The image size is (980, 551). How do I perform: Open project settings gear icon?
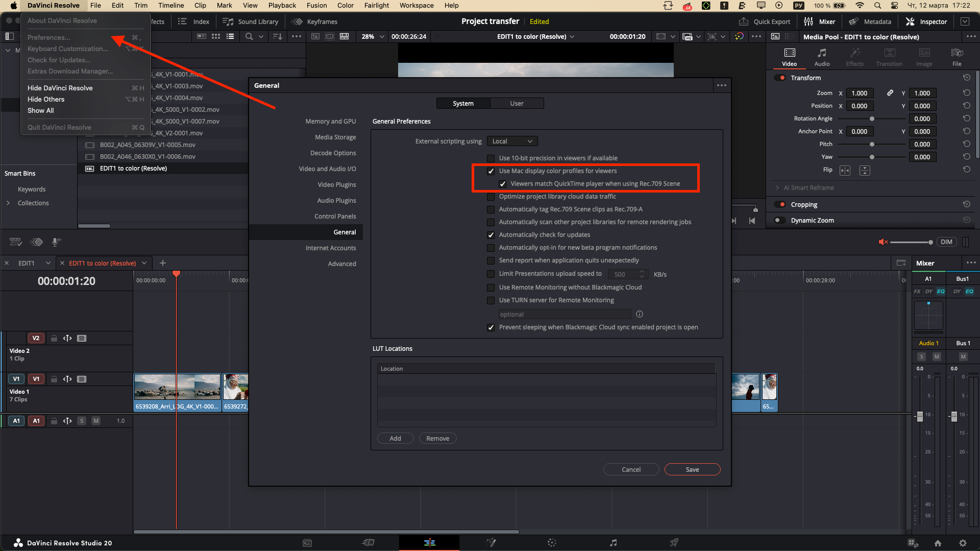pos(962,543)
